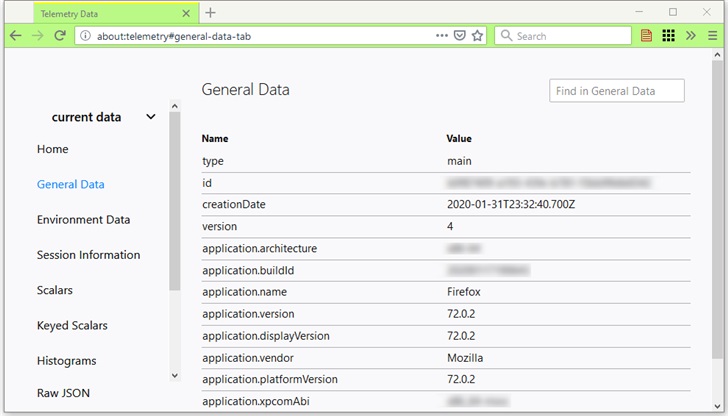Show site information icon in address bar
The width and height of the screenshot is (728, 416).
point(85,36)
